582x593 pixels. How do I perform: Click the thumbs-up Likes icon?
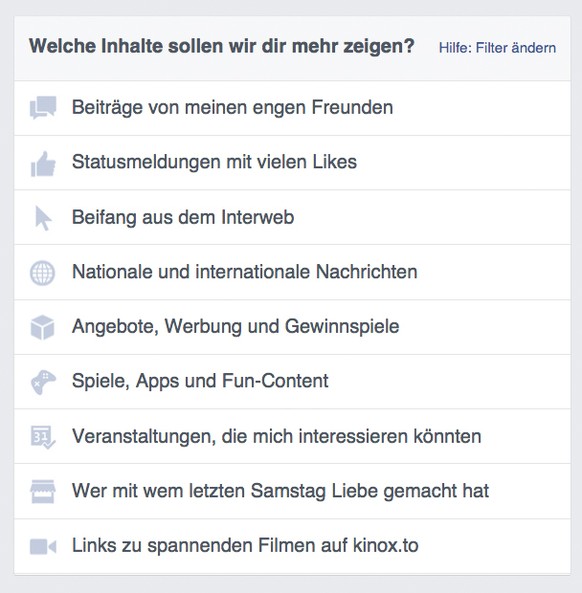pyautogui.click(x=43, y=164)
